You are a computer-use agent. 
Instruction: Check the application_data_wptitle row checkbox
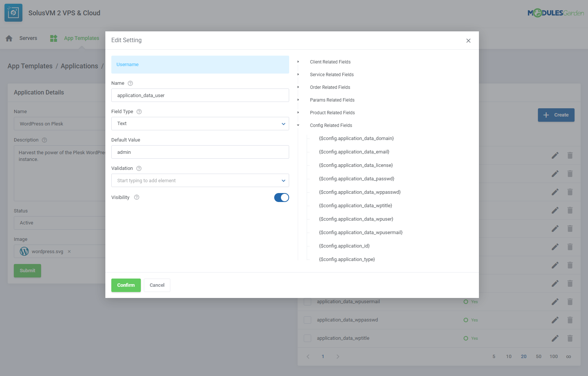tap(307, 338)
